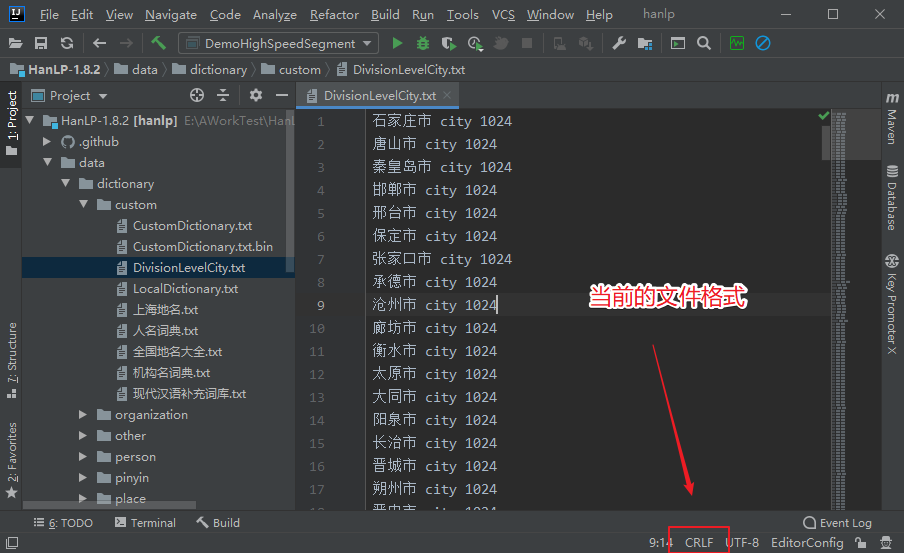The width and height of the screenshot is (904, 553).
Task: Open the DemoHighSpeedSegment run configuration dropdown
Action: [278, 43]
